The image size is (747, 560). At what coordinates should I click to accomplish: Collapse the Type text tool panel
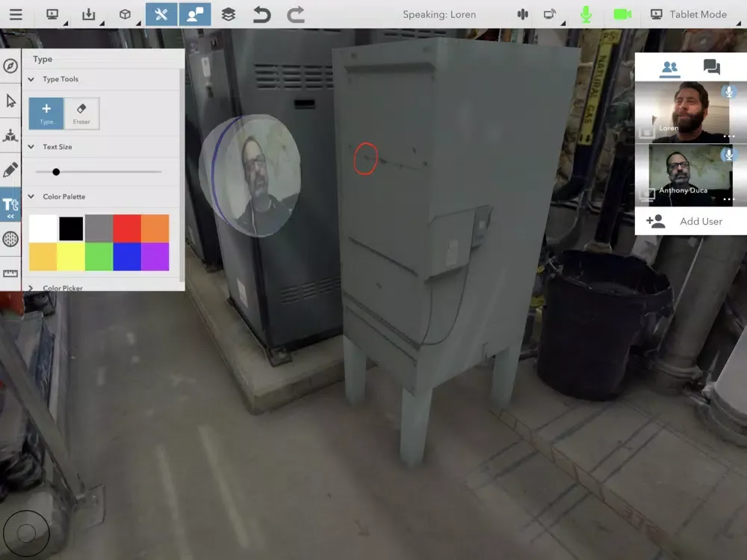[x=10, y=205]
